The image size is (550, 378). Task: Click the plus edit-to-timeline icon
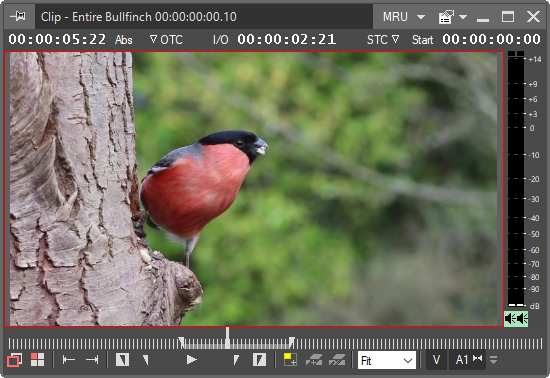[x=314, y=360]
